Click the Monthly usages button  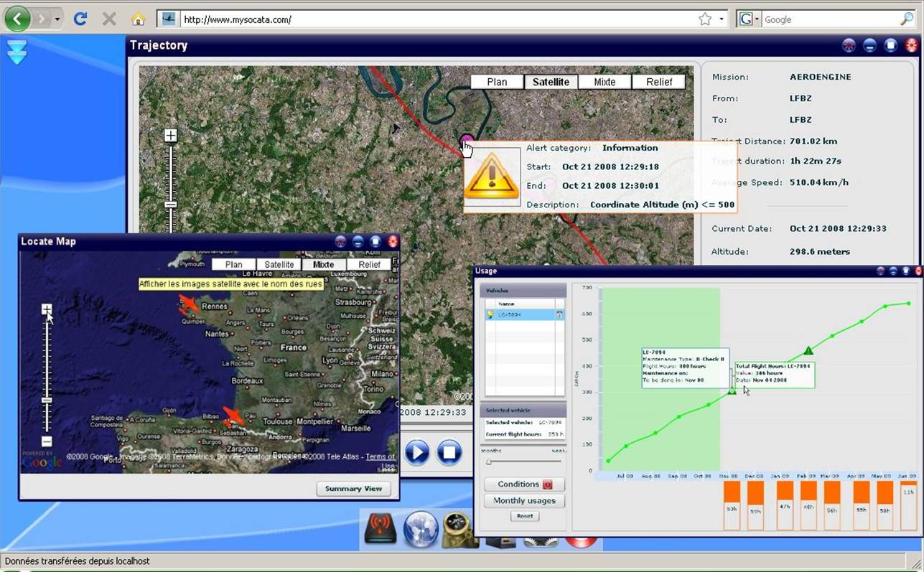524,501
